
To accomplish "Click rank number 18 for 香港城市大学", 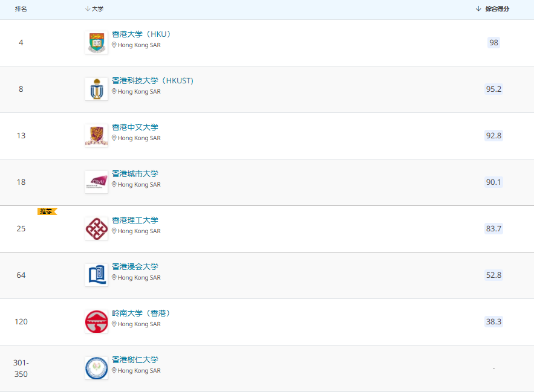I will tap(21, 182).
